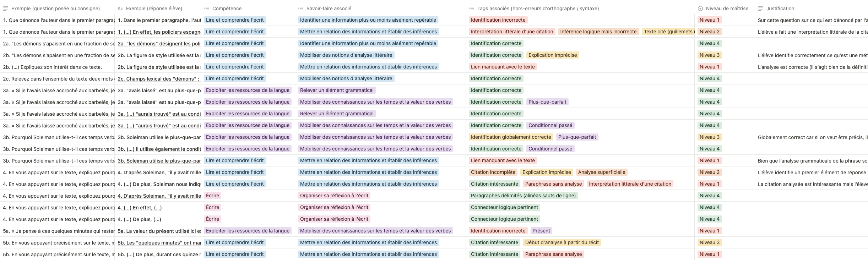Click 'Niveau 3' in the 'Identification globalement correcte' row
868x263 pixels.
coord(710,137)
